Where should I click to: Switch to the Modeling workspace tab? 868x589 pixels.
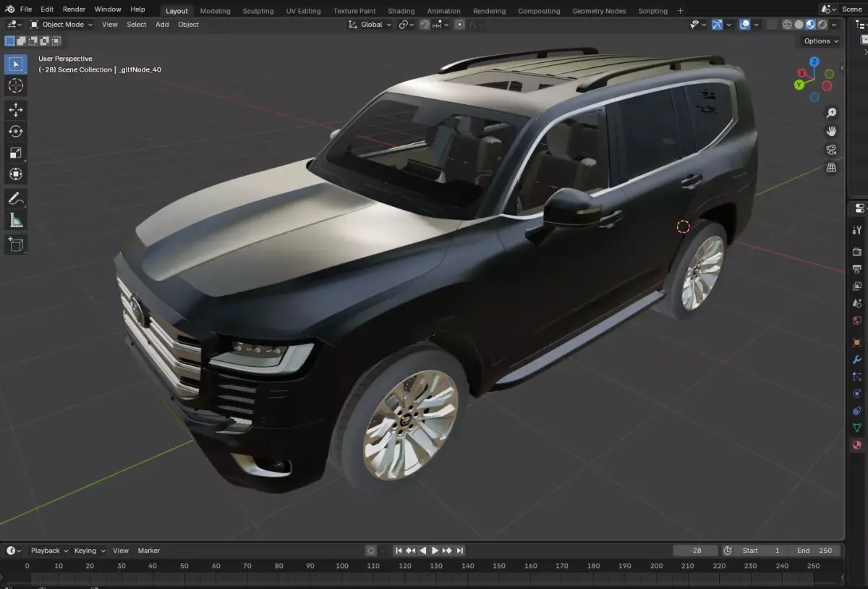tap(216, 11)
